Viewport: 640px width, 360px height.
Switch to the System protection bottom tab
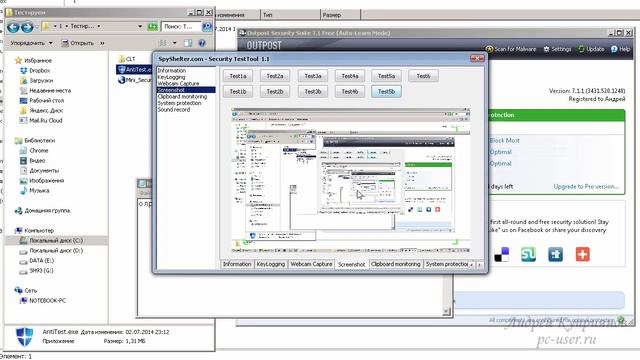(447, 264)
